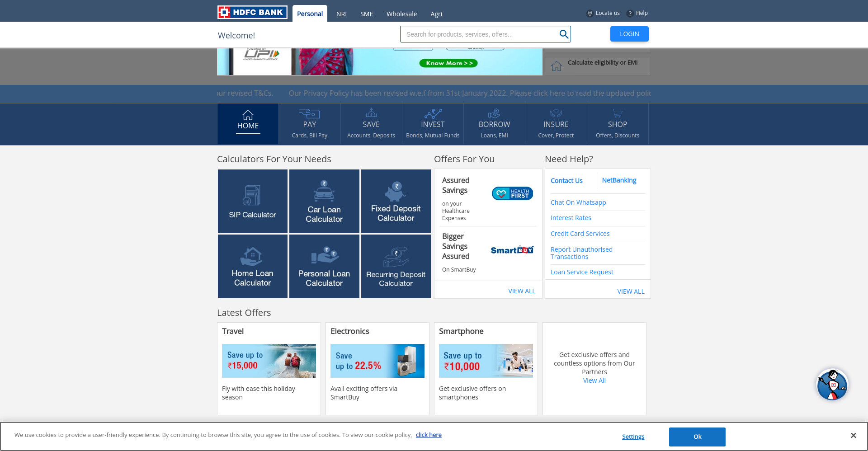Click Calculate eligibility or EMI text
The height and width of the screenshot is (451, 868).
(x=603, y=62)
